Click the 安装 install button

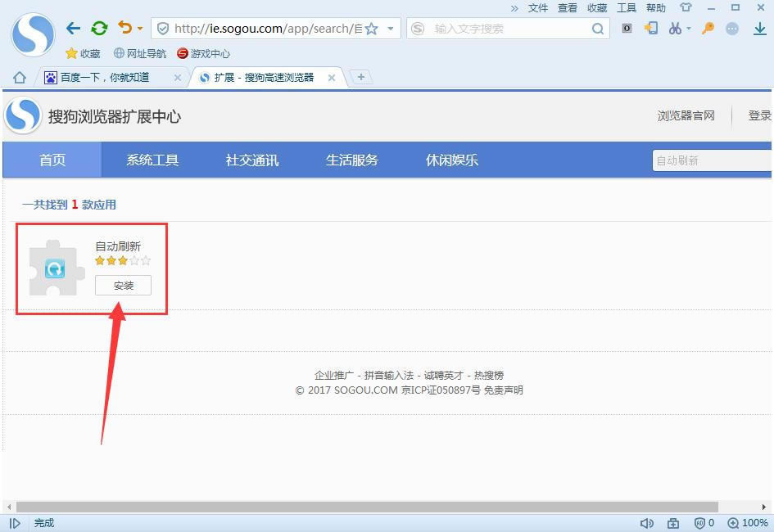(x=123, y=286)
